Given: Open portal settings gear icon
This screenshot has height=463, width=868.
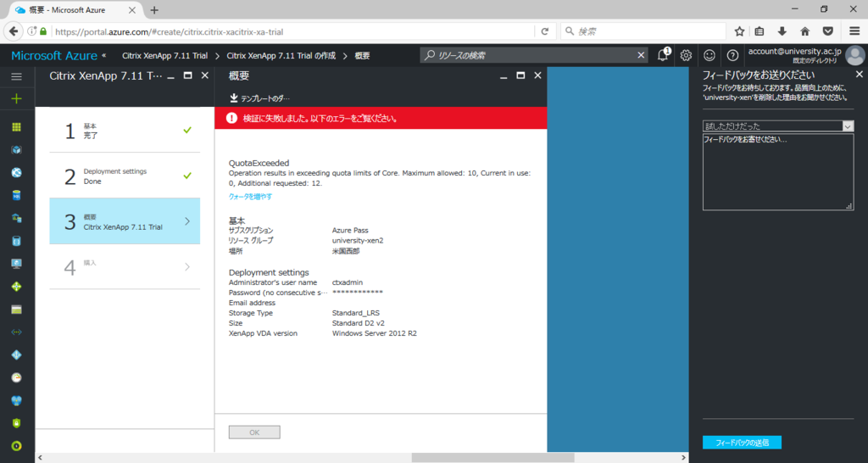Looking at the screenshot, I should tap(686, 55).
